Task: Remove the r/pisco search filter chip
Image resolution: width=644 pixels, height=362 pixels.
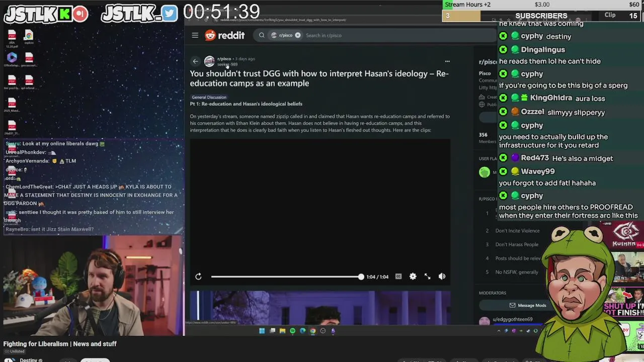Action: pos(298,35)
